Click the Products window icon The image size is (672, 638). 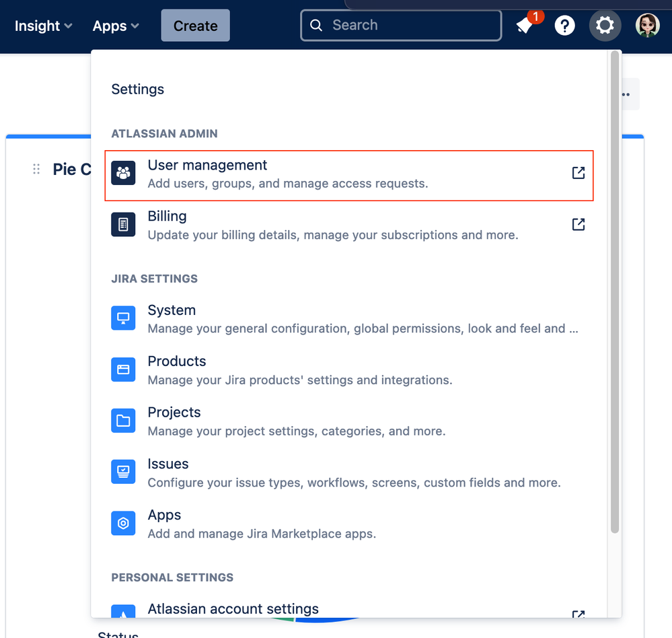(123, 369)
